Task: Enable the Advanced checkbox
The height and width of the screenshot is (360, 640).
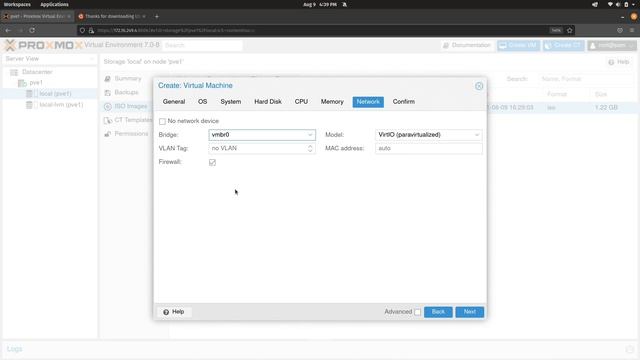Action: [x=417, y=312]
